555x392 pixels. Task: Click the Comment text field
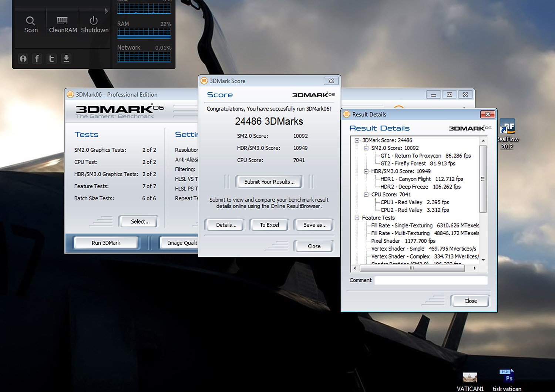(x=431, y=280)
